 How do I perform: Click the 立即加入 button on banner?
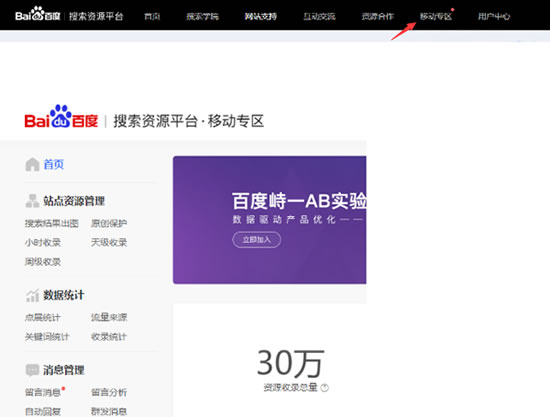257,240
